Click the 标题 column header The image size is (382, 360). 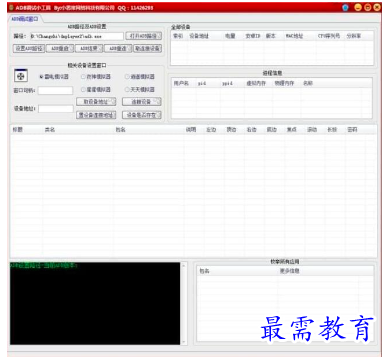17,130
